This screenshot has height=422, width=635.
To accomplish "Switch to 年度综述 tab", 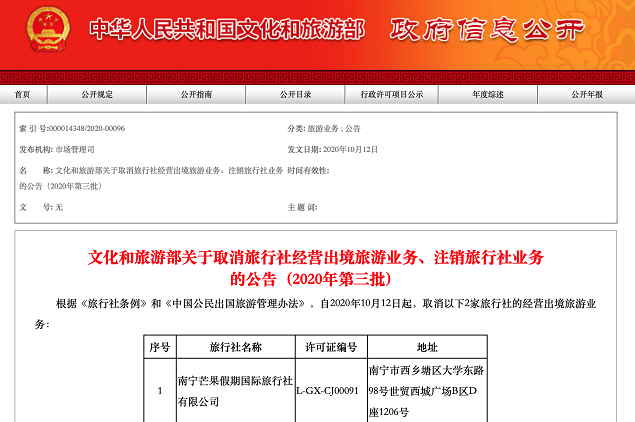I will [488, 95].
